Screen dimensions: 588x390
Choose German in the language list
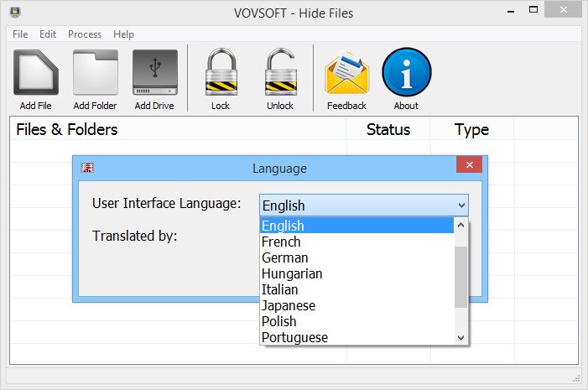coord(284,257)
